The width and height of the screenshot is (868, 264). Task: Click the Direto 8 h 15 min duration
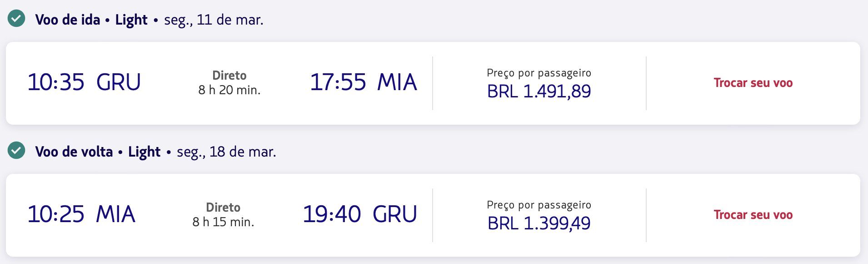click(223, 215)
